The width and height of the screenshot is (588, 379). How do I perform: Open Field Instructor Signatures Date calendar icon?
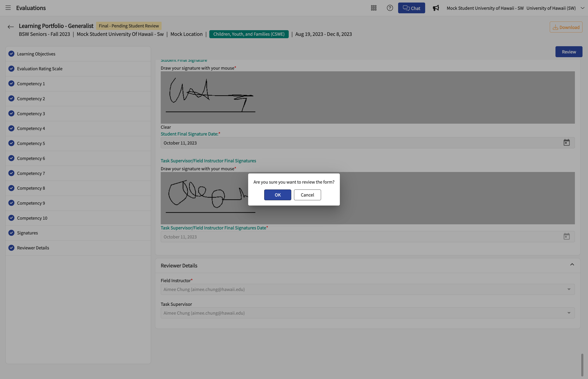click(566, 237)
